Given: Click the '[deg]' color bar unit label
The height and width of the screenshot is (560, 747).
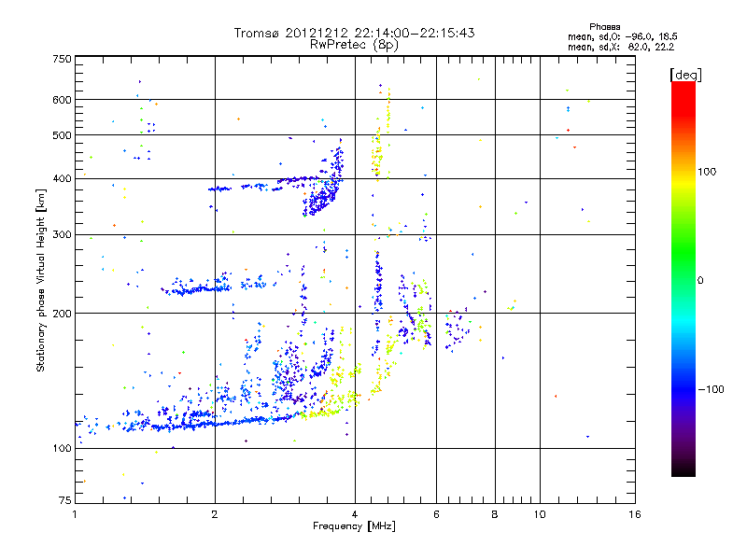Looking at the screenshot, I should pyautogui.click(x=685, y=75).
